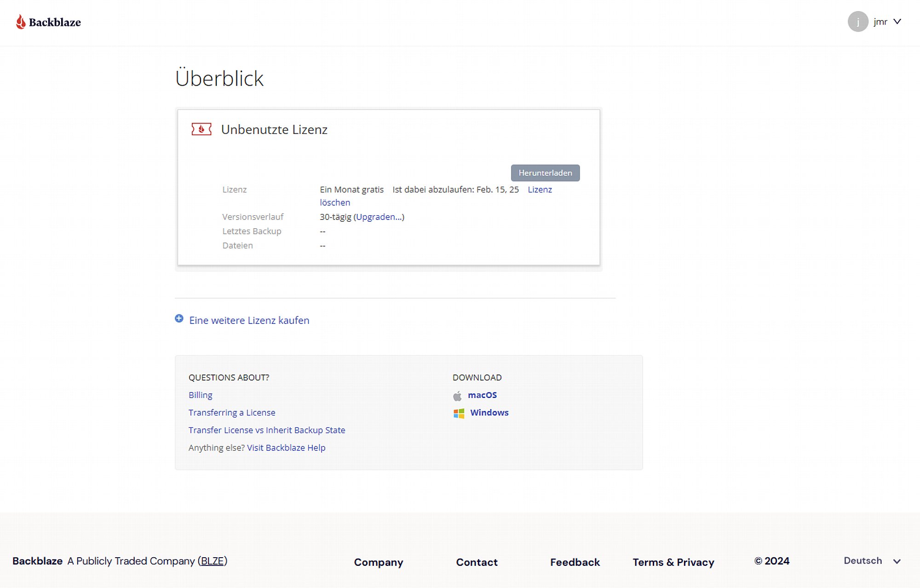The image size is (920, 588).
Task: Click the Ein Monat gratis text
Action: [x=351, y=190]
